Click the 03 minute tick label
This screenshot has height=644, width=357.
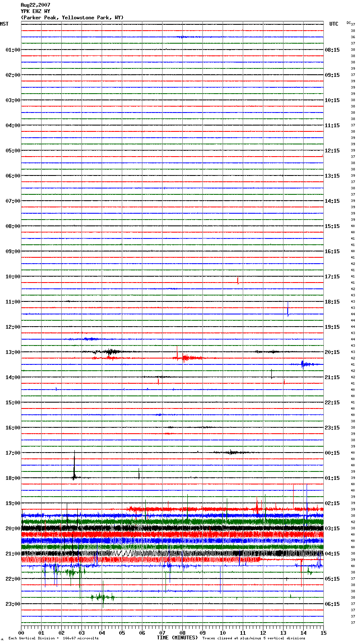click(x=81, y=633)
